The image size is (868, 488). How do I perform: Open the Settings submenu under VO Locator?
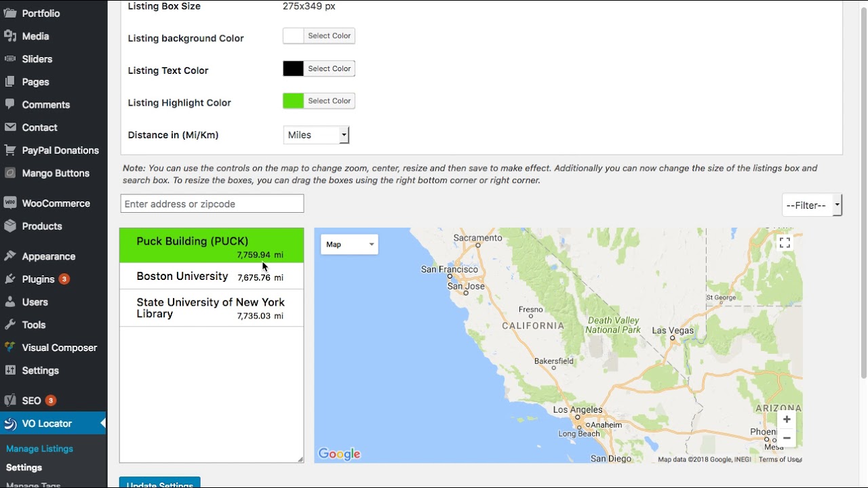click(24, 468)
